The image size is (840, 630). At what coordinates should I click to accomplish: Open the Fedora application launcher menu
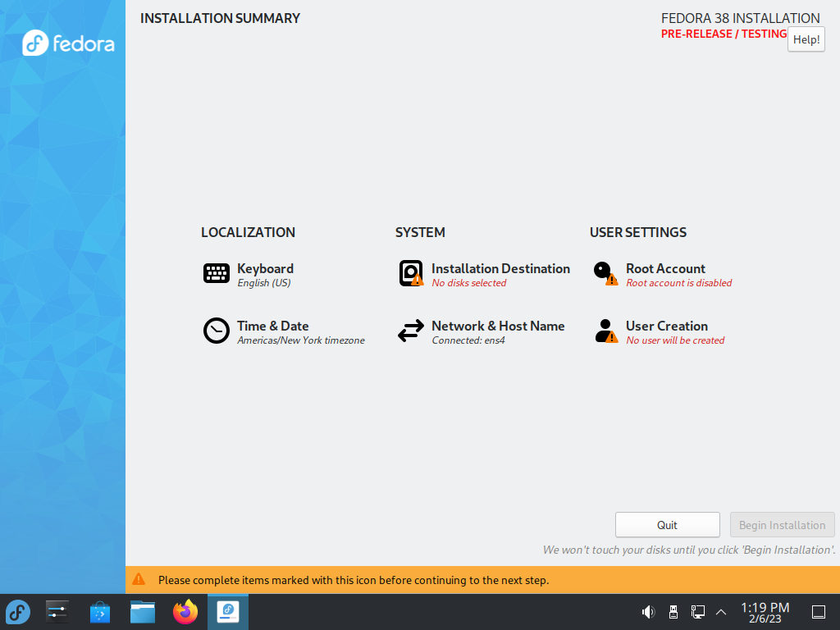tap(18, 612)
